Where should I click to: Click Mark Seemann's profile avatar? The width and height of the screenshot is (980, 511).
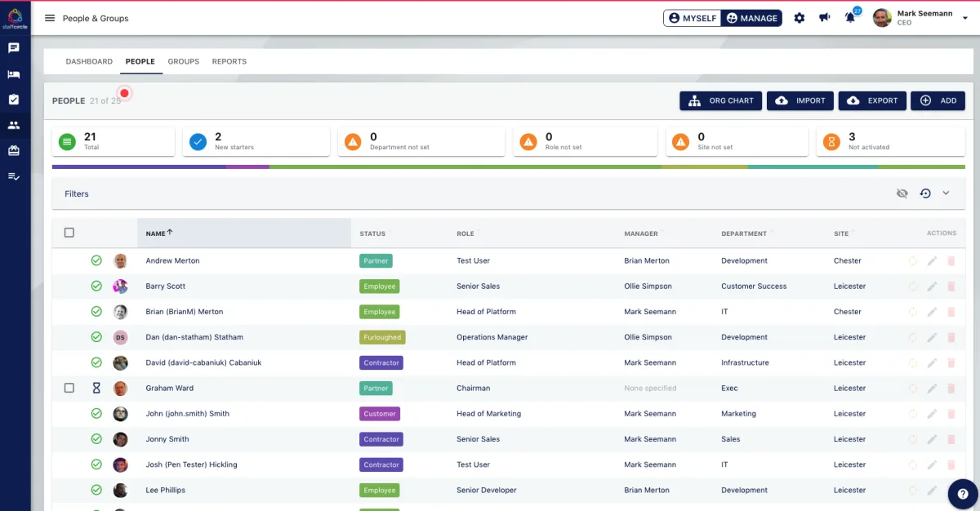point(882,18)
